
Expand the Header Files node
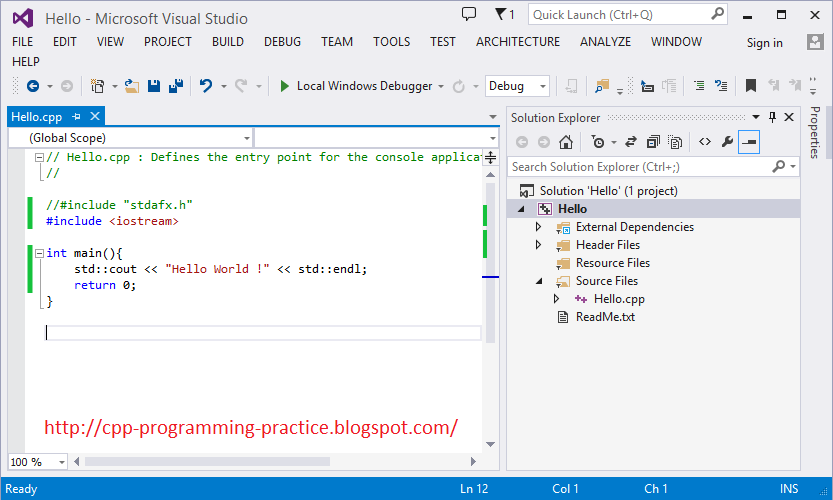click(x=538, y=245)
